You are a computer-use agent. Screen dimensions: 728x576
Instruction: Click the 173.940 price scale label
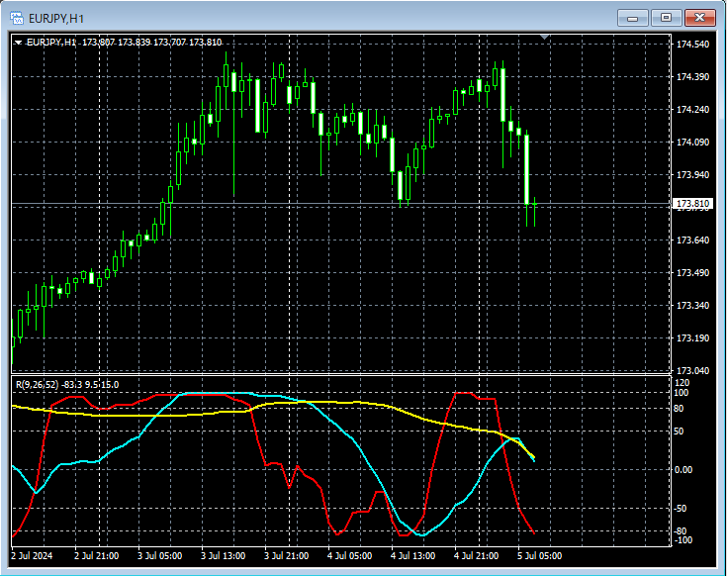point(692,174)
